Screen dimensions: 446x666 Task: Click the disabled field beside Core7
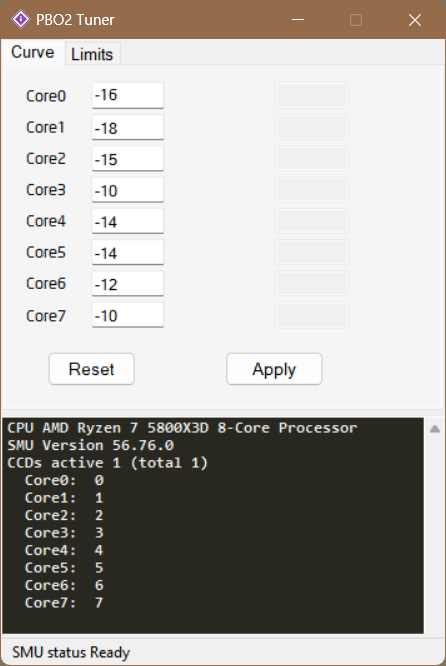(x=312, y=315)
